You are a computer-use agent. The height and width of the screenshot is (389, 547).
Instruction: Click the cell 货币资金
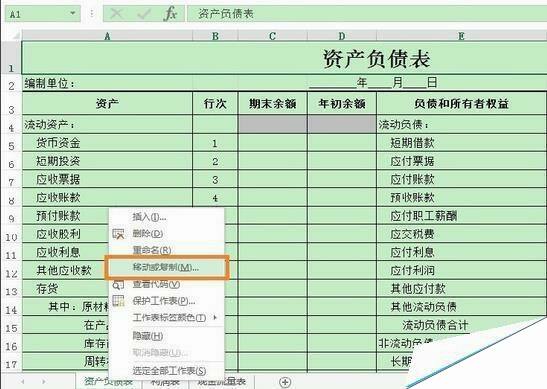coord(107,143)
